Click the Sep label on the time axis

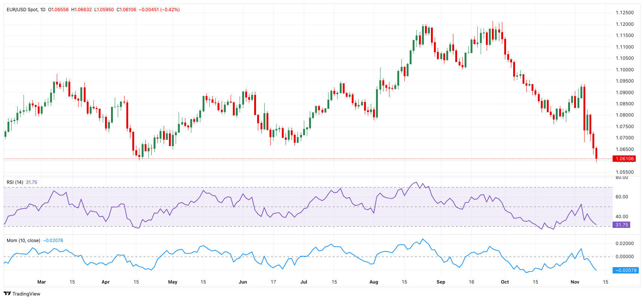click(441, 282)
